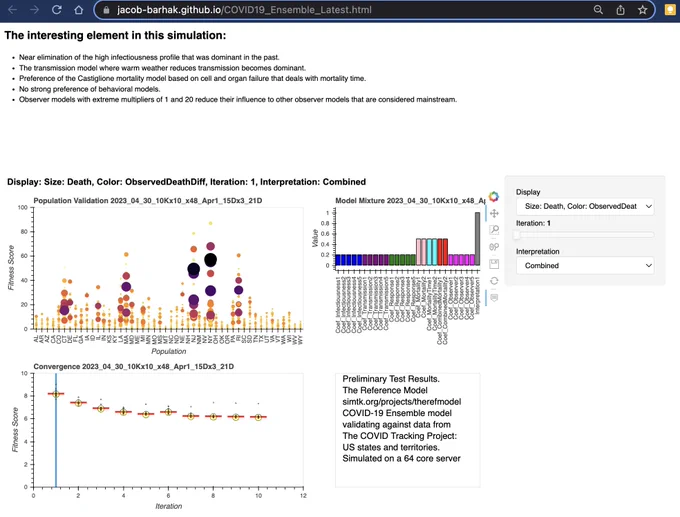Bookmark this page with the star
The image size is (680, 517).
point(643,10)
